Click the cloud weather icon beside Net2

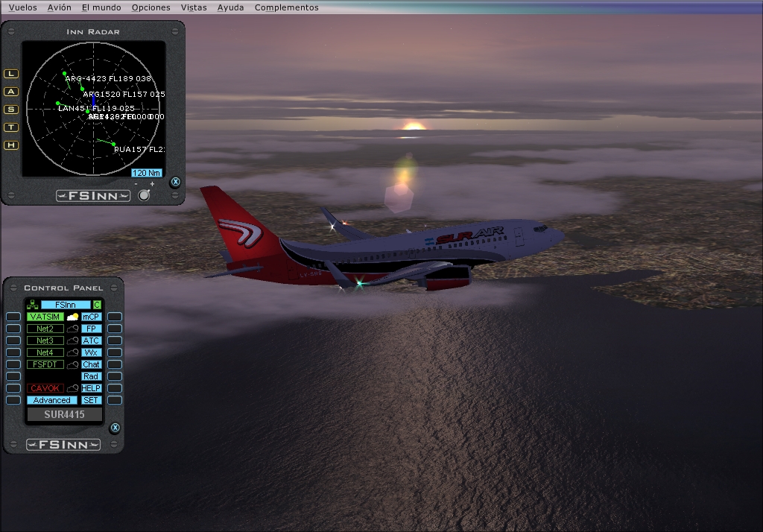click(72, 329)
